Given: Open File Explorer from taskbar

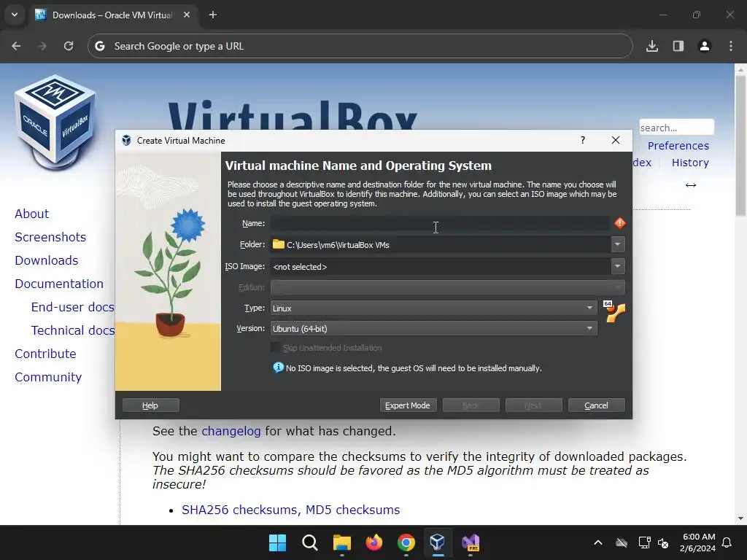Looking at the screenshot, I should [341, 542].
